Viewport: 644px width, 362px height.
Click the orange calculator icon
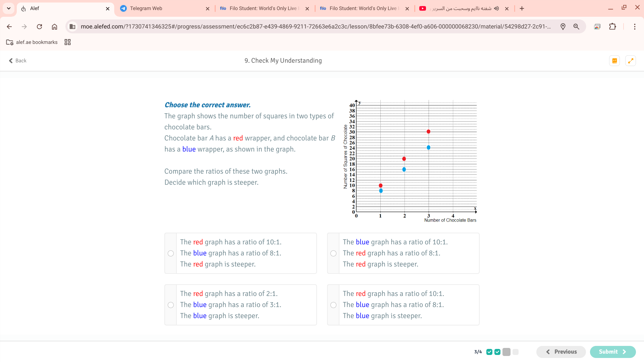(x=614, y=61)
